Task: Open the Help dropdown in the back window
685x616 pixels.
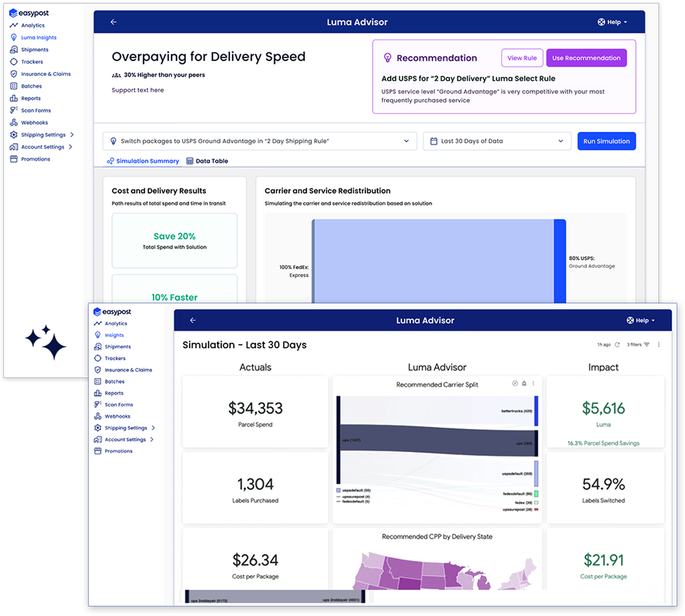Action: coord(613,22)
